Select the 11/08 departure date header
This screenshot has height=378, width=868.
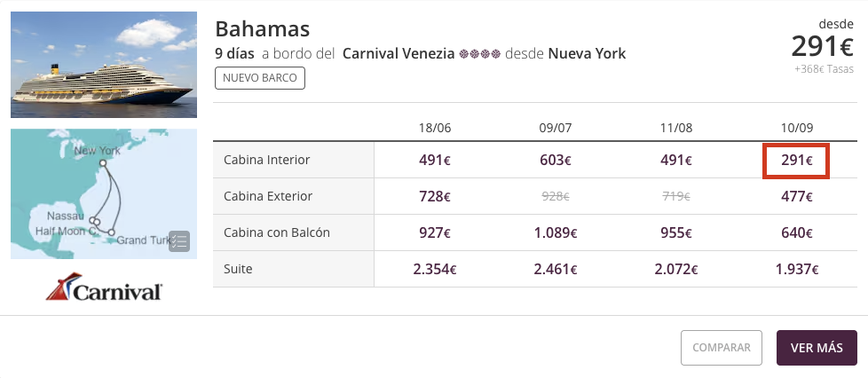point(676,128)
